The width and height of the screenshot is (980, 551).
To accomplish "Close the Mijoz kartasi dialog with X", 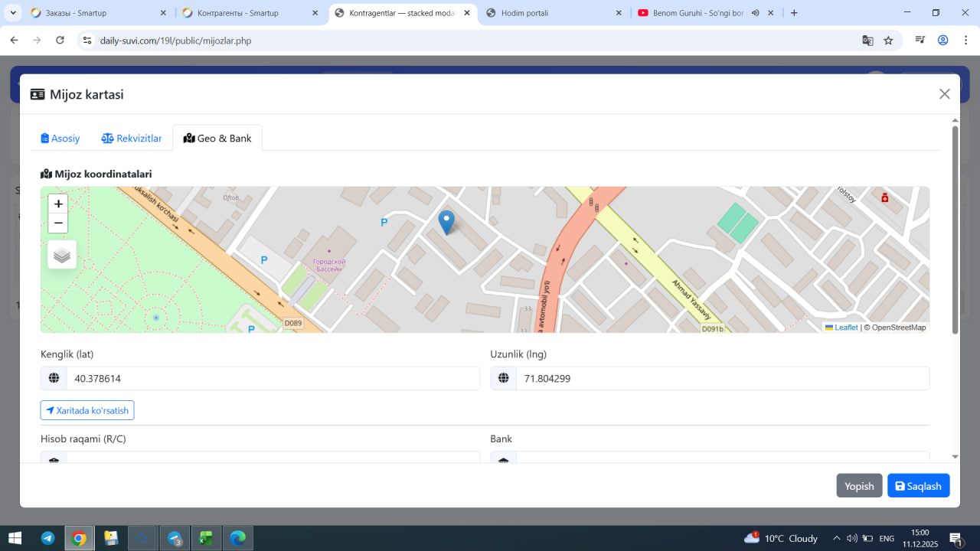I will (944, 94).
